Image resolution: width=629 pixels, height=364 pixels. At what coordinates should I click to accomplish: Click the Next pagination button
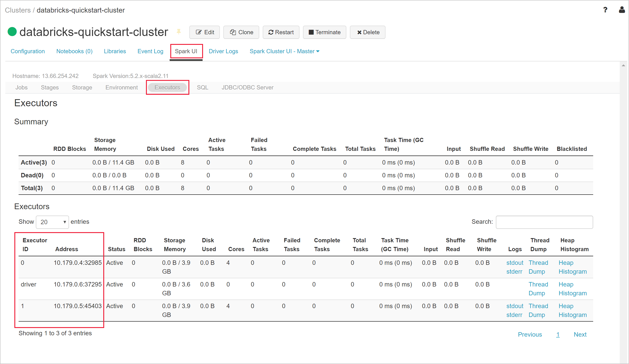[x=580, y=334]
